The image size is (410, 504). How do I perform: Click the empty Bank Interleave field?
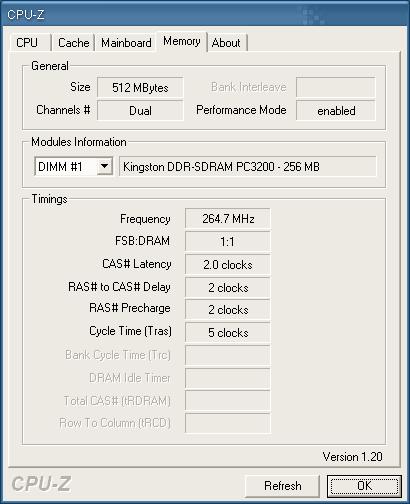click(x=336, y=87)
